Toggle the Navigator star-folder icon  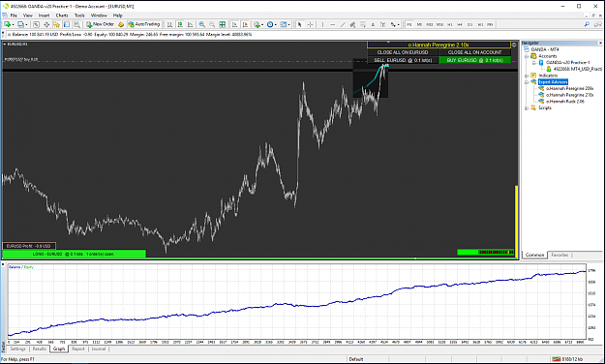(56, 24)
